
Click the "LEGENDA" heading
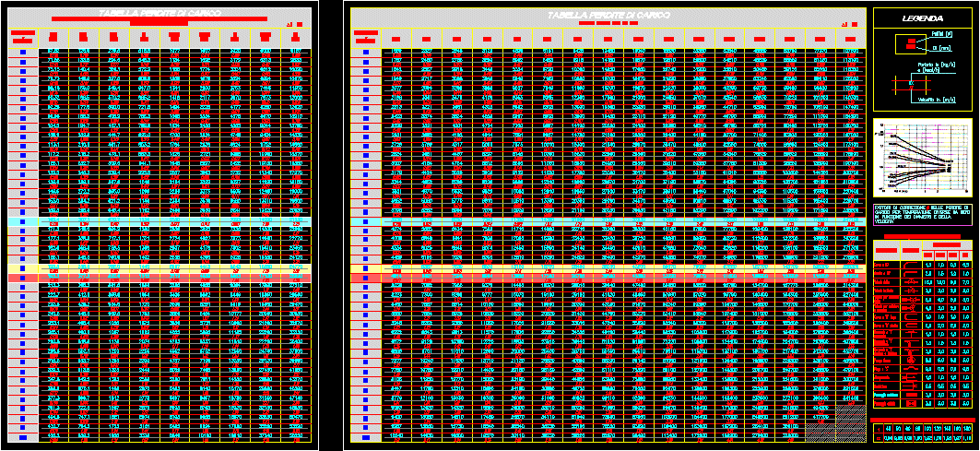coord(923,18)
